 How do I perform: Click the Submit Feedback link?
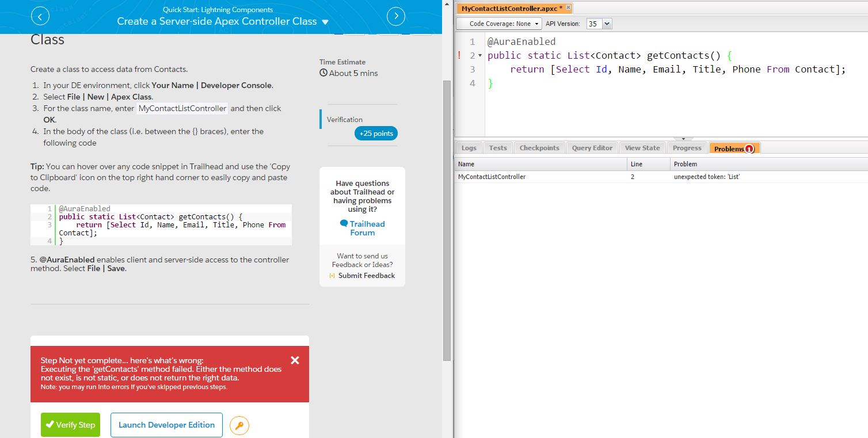pyautogui.click(x=366, y=276)
